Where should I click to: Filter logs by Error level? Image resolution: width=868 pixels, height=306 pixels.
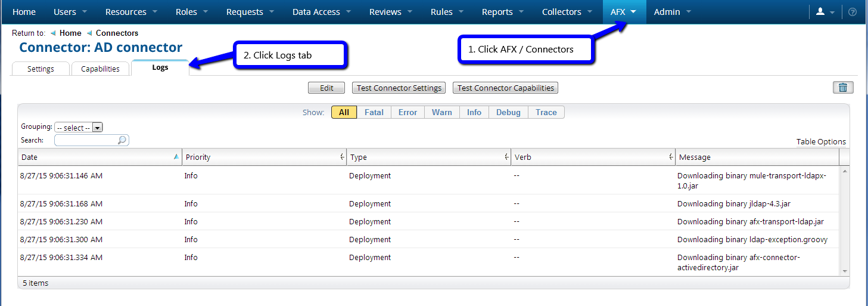pos(407,112)
